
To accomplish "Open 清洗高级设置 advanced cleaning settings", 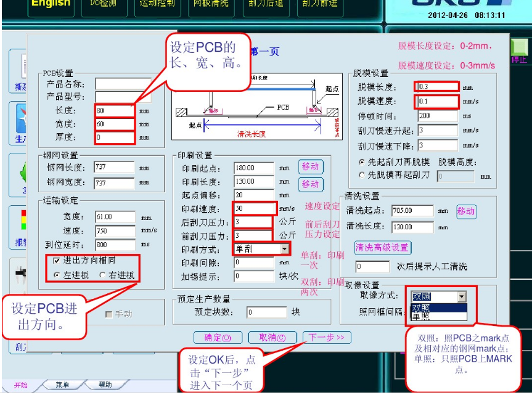I will click(x=382, y=247).
